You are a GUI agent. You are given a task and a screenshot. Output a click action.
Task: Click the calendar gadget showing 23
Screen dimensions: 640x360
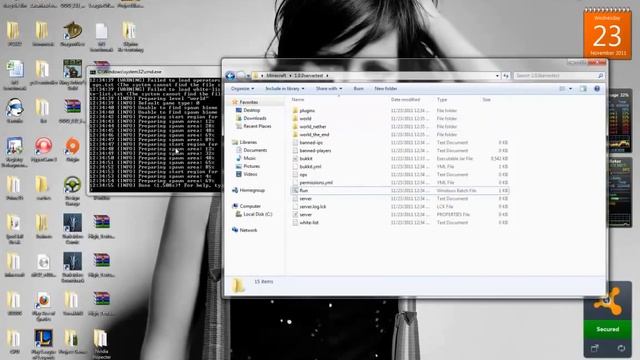click(x=607, y=34)
